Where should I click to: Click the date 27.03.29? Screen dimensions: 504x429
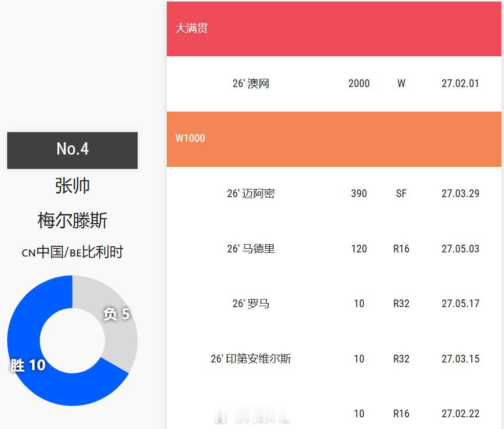tap(461, 194)
